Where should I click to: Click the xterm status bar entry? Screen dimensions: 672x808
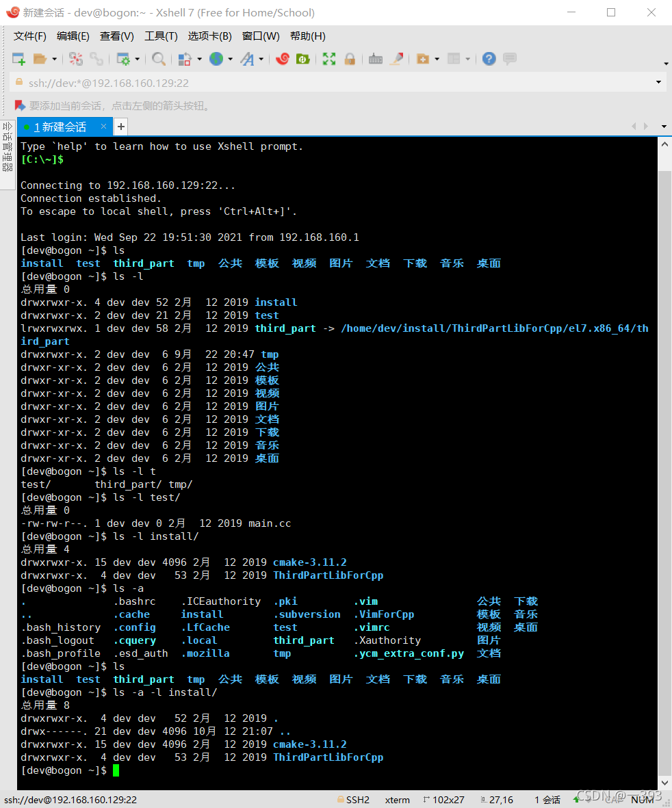click(x=398, y=800)
